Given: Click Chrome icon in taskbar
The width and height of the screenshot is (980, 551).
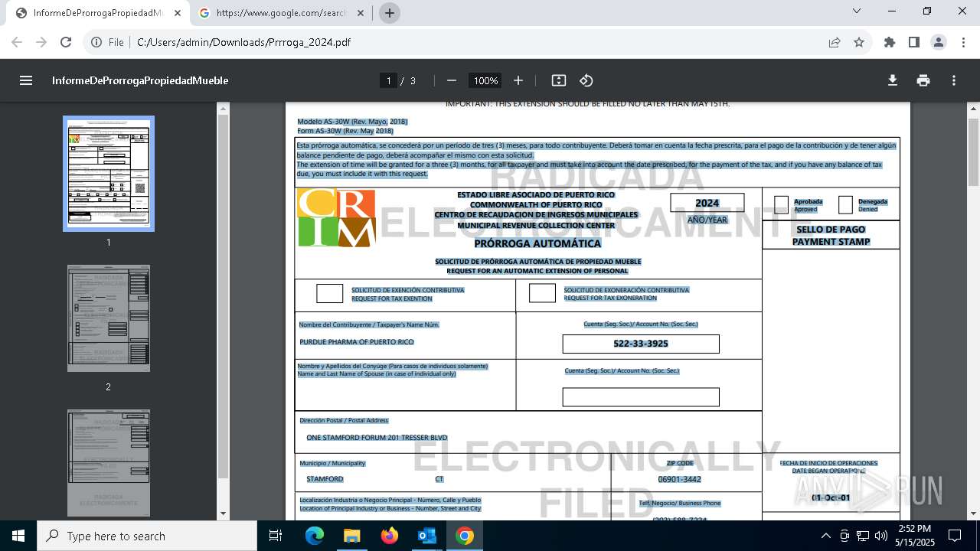Looking at the screenshot, I should [x=464, y=536].
